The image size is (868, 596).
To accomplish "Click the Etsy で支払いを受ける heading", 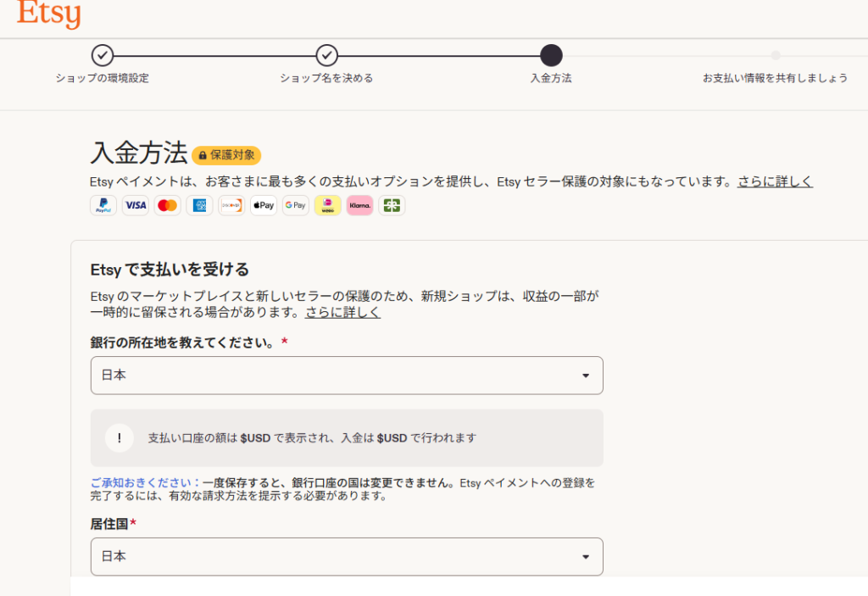I will click(x=170, y=270).
